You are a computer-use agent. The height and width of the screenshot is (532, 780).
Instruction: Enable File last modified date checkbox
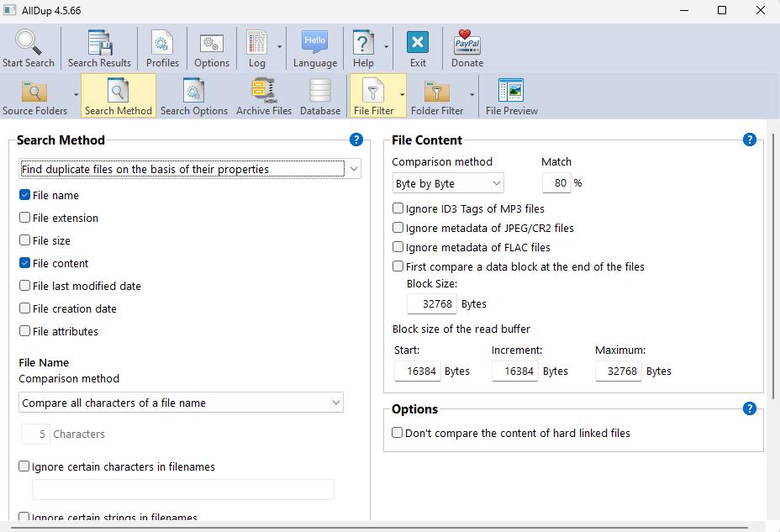(x=25, y=286)
